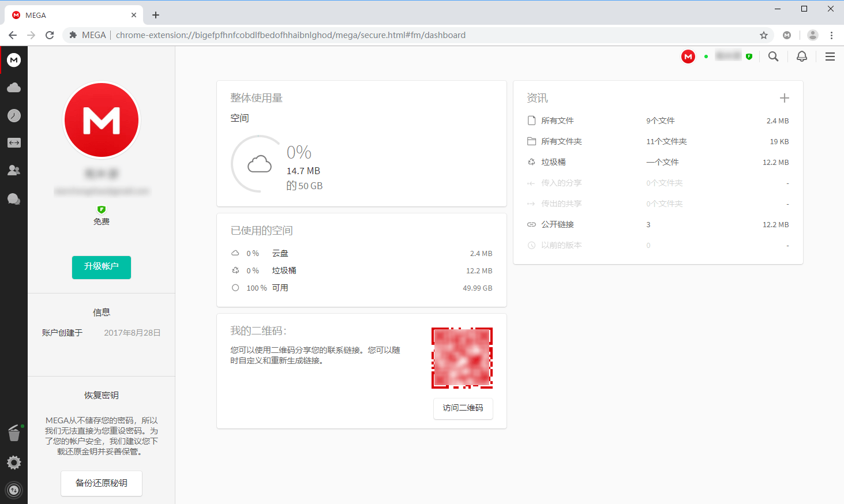
Task: Click the green shield icon beside the username
Action: coord(749,56)
